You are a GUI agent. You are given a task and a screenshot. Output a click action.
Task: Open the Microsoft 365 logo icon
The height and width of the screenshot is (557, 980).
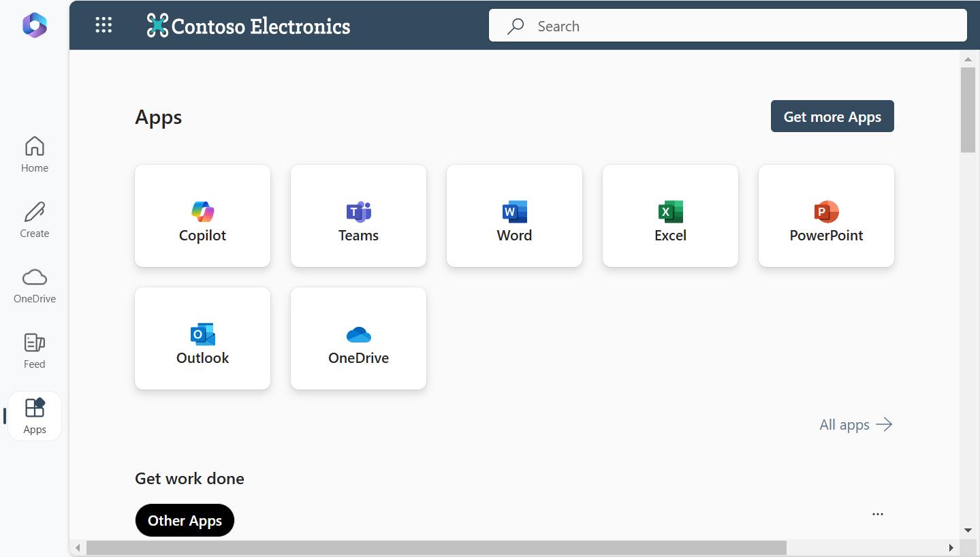35,26
